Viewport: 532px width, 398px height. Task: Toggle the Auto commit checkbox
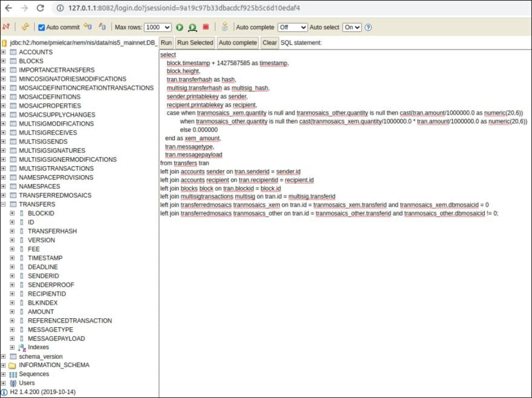(41, 27)
